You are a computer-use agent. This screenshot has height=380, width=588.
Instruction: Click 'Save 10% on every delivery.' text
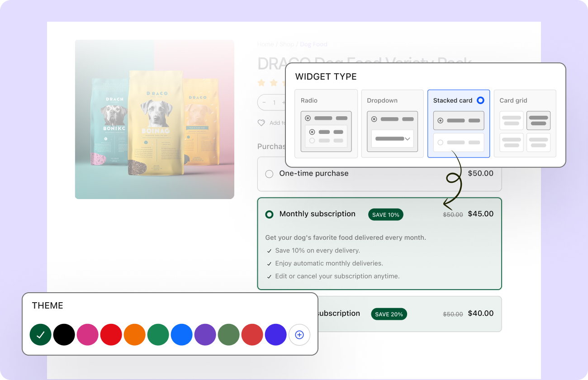coord(318,251)
